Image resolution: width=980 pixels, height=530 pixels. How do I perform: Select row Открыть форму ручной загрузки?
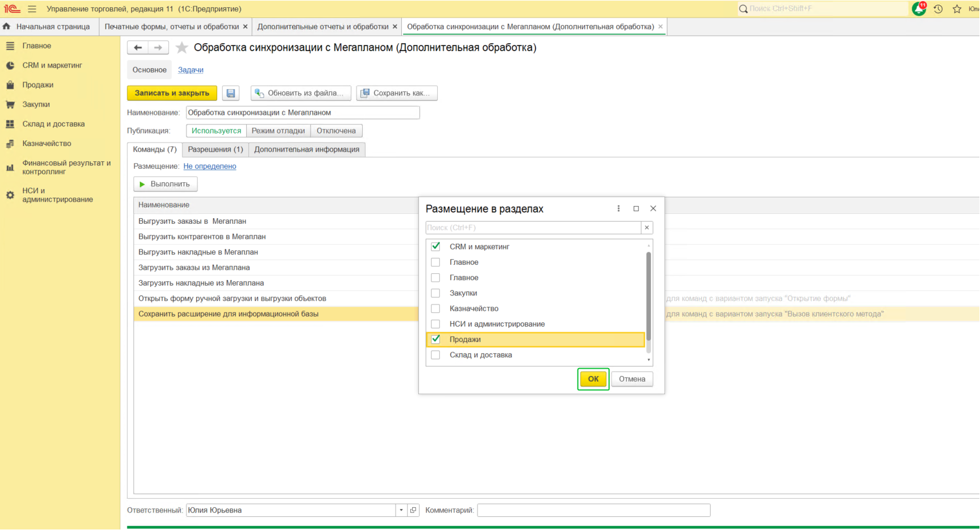276,299
